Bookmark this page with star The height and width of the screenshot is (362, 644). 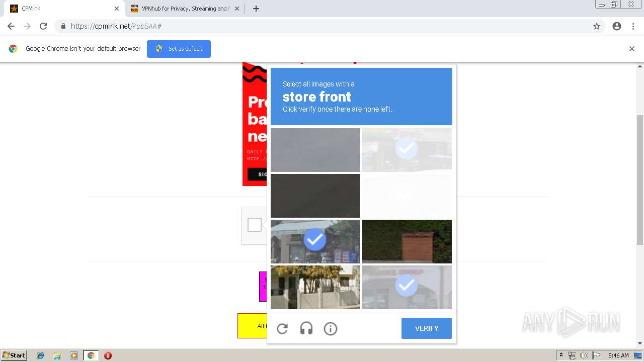click(x=597, y=26)
